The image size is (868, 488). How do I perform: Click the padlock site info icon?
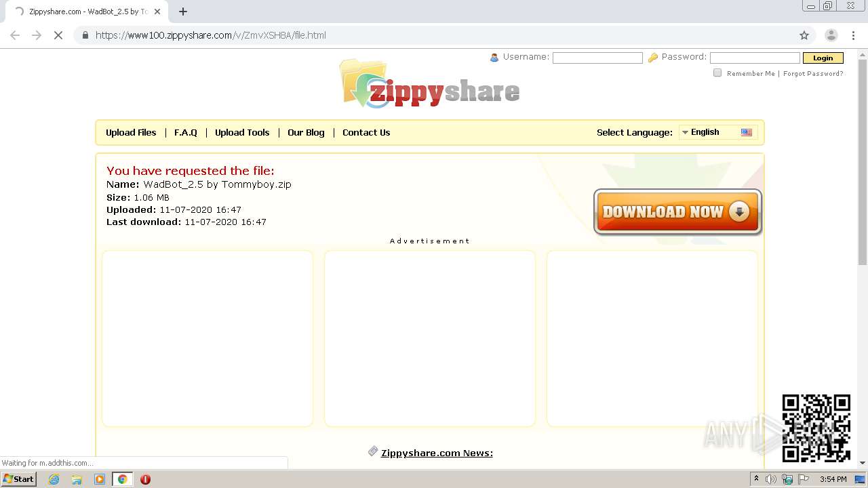(85, 35)
